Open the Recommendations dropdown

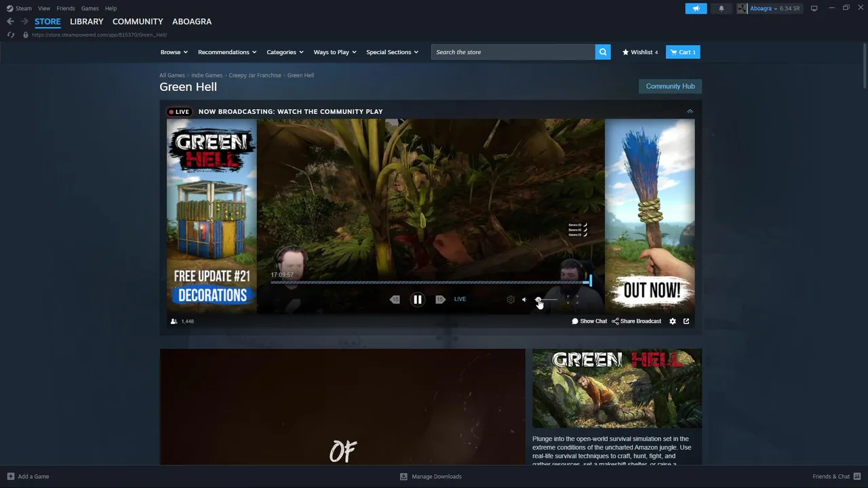(x=227, y=52)
